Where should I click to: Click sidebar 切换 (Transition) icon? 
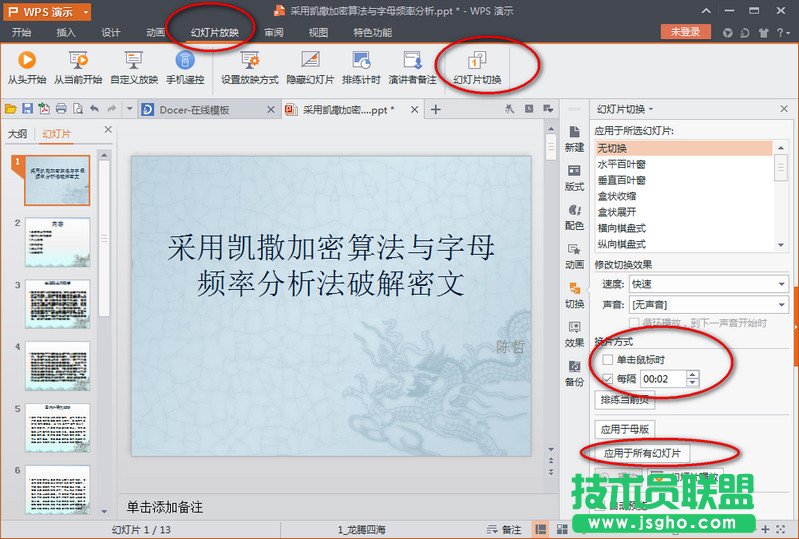(x=574, y=288)
